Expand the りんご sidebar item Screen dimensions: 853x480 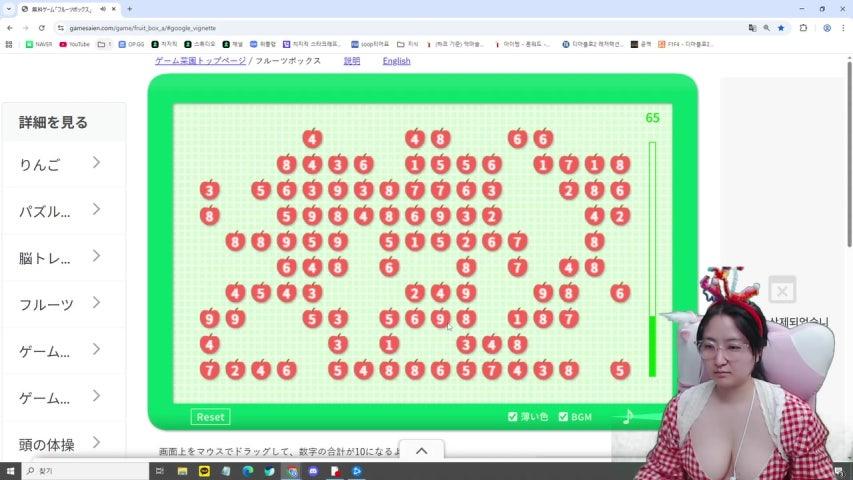pos(63,163)
